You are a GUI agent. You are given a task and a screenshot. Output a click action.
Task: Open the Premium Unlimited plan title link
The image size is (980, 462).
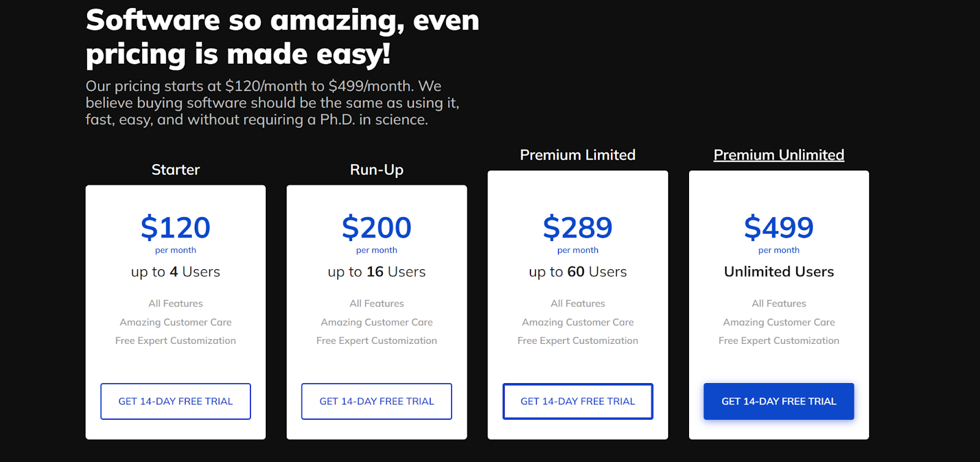point(778,155)
